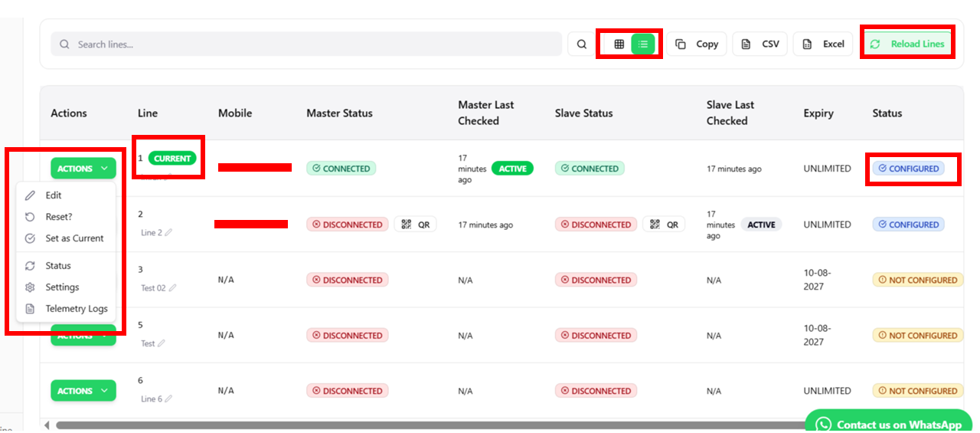Image resolution: width=980 pixels, height=433 pixels.
Task: Switch to list view layout
Action: [643, 44]
